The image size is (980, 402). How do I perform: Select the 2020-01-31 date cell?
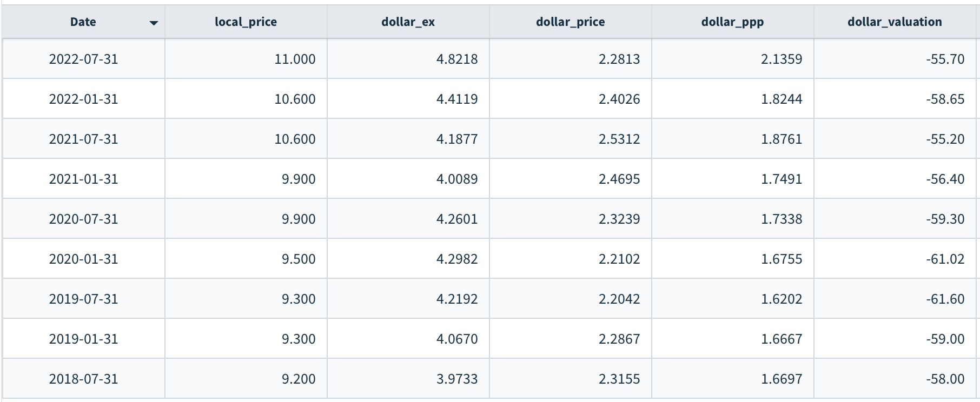pyautogui.click(x=83, y=259)
